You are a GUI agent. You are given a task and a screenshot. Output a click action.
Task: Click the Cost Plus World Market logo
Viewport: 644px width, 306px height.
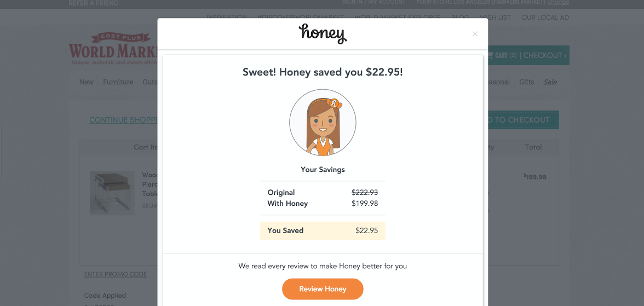pyautogui.click(x=113, y=49)
